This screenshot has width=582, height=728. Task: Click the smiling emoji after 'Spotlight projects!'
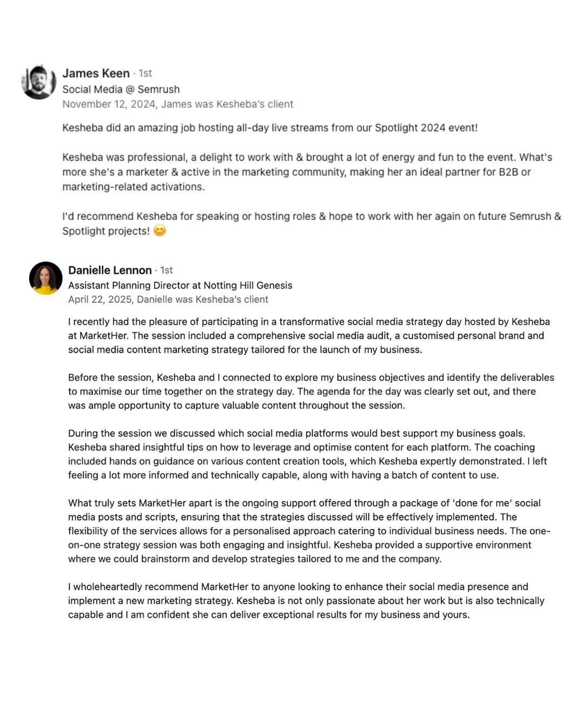click(x=160, y=231)
